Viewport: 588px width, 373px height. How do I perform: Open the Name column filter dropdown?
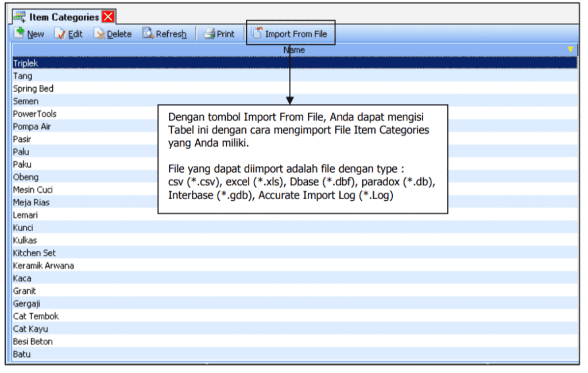coord(570,50)
